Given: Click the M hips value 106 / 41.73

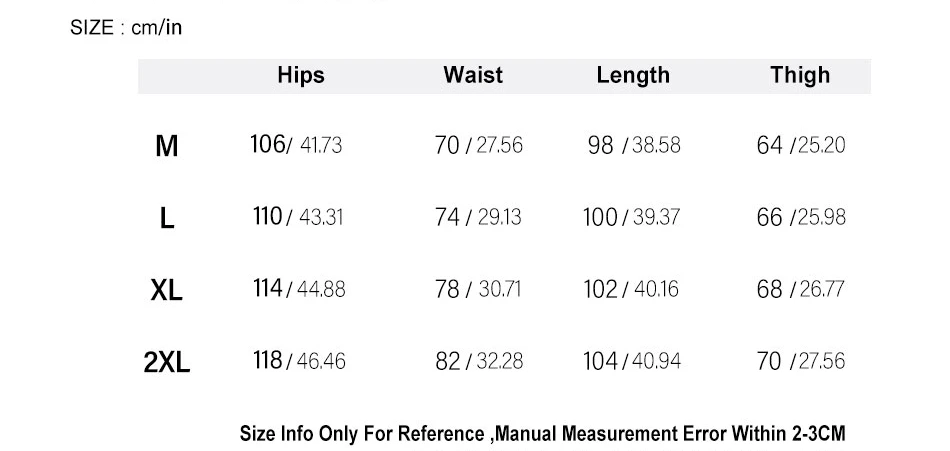Looking at the screenshot, I should click(296, 145).
